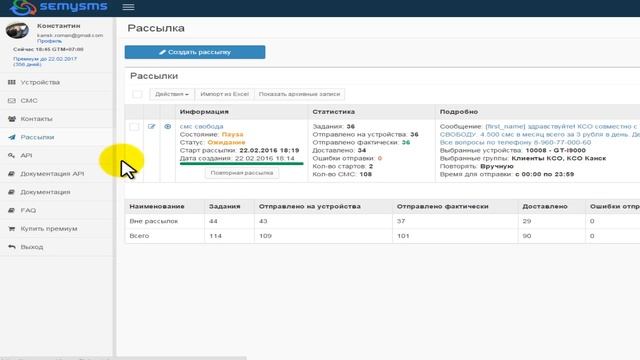Click Выбранные группы: Клиенты КСО text
The image size is (640, 360).
(523, 158)
